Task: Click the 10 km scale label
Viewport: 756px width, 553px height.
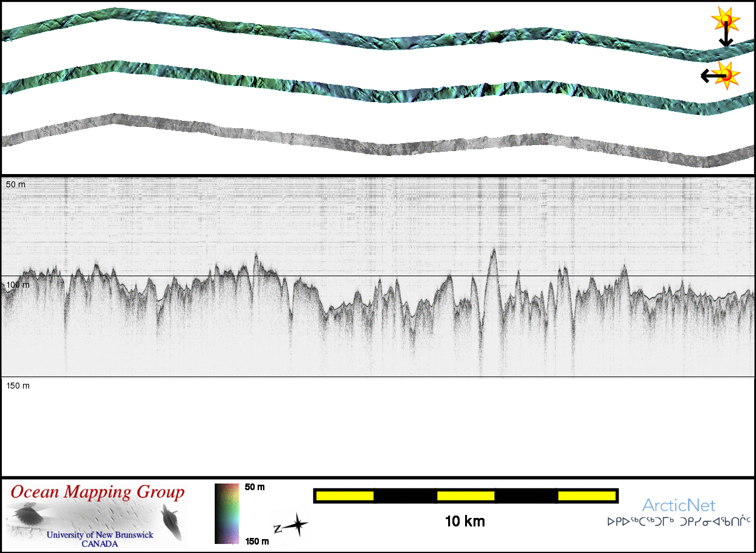Action: coord(464,521)
